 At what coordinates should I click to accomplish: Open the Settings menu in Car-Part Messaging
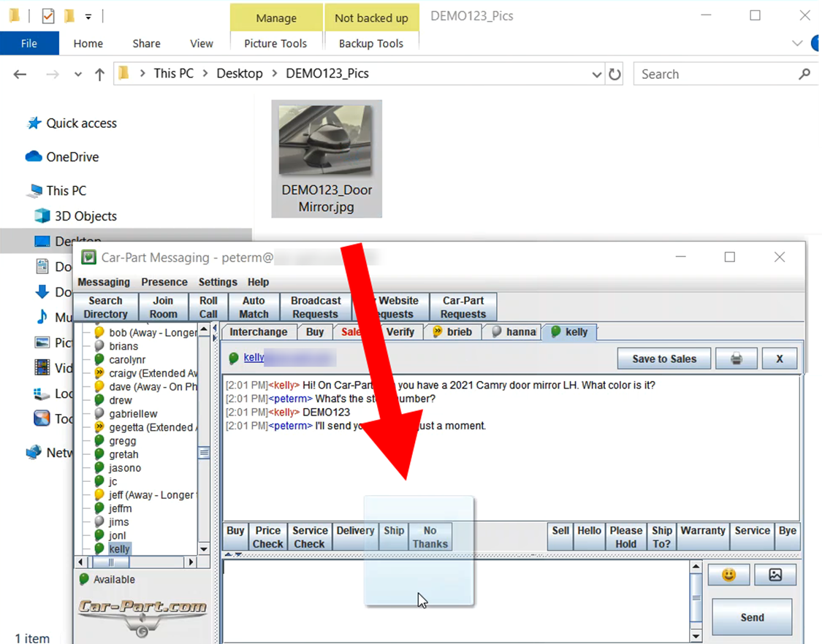click(218, 282)
